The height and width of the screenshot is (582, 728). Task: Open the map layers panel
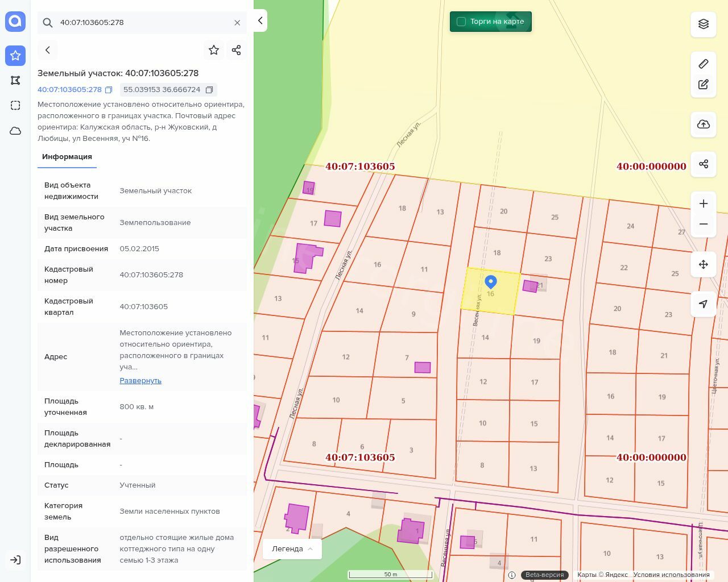703,24
